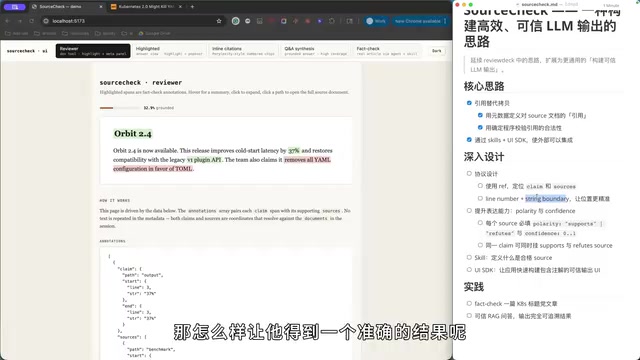Viewport: 640px width, 360px height.
Task: Check the 可信 RAG 问答 checkbox
Action: (469, 316)
